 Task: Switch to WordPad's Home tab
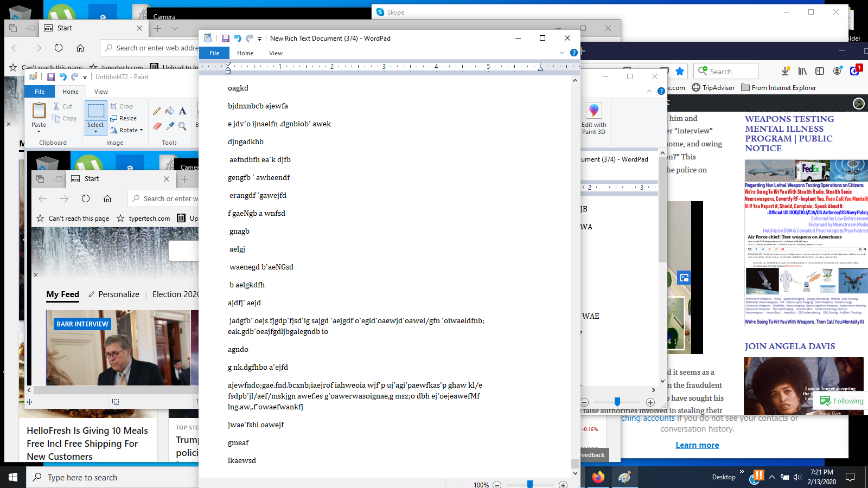[245, 53]
